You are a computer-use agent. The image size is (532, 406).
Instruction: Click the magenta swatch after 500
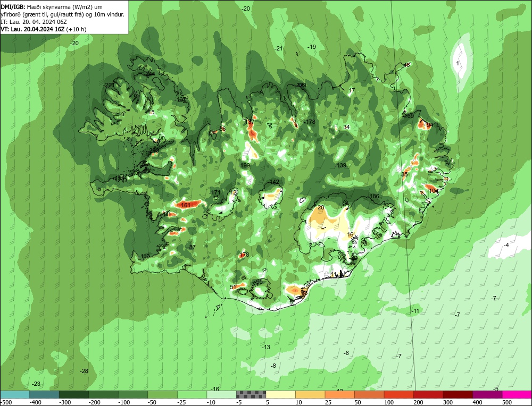point(517,394)
